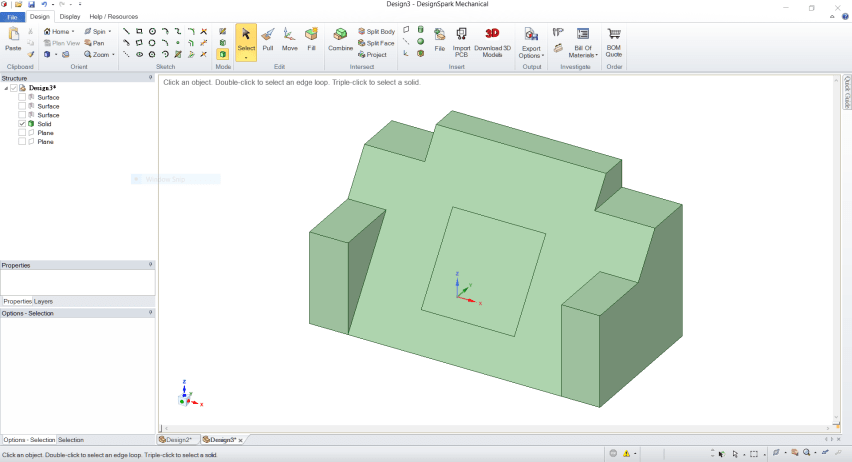The height and width of the screenshot is (462, 852).
Task: Toggle visibility of second Surface
Action: tap(22, 106)
